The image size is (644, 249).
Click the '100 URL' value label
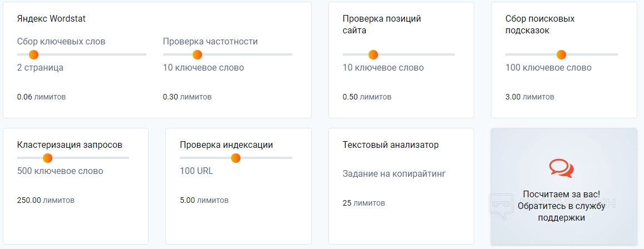pos(196,171)
